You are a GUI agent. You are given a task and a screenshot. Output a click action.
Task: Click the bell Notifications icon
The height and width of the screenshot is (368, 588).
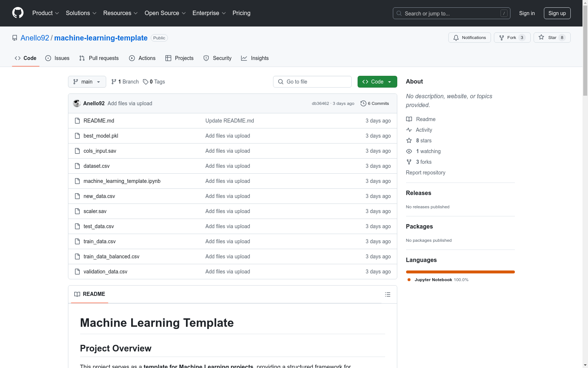click(x=456, y=38)
